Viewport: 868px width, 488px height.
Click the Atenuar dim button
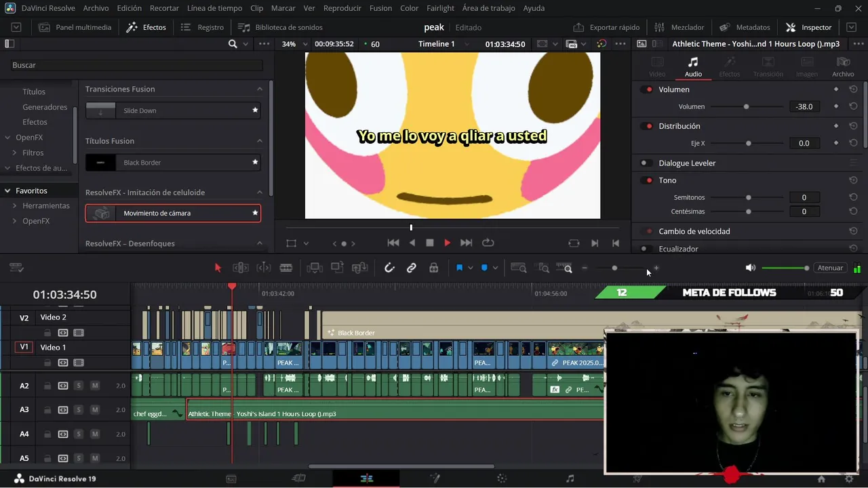click(830, 268)
